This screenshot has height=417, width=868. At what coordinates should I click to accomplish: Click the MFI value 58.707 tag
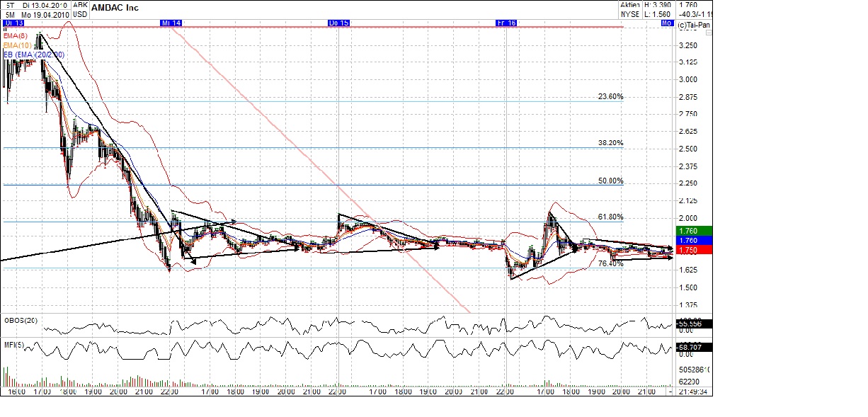click(694, 348)
